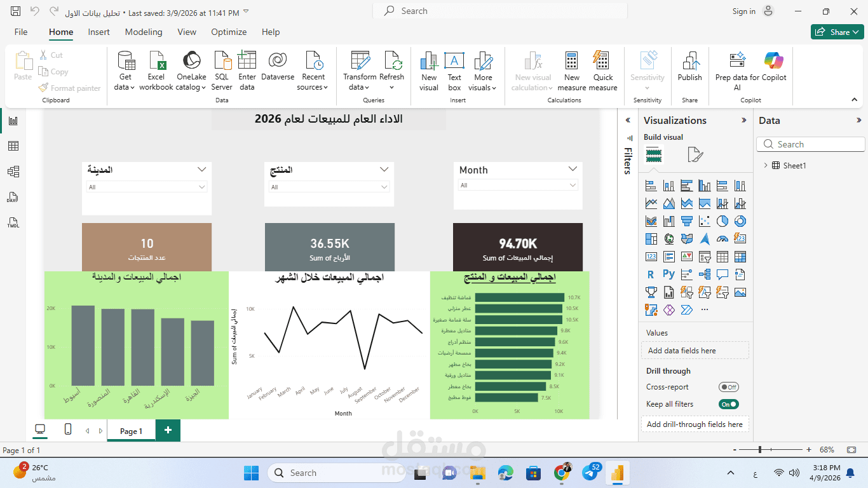Switch to Table view in left sidebar
The width and height of the screenshot is (868, 488).
(13, 146)
